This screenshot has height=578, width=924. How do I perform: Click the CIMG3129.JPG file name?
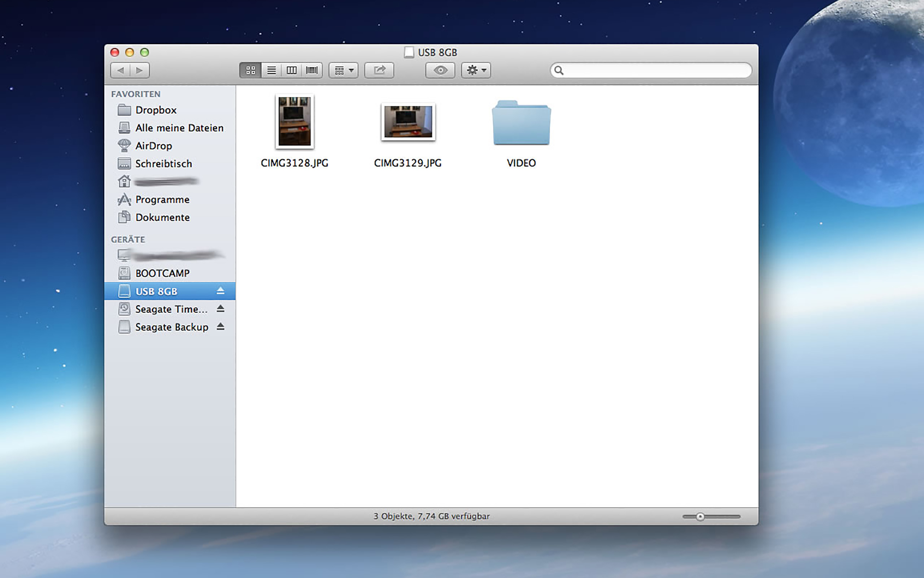click(408, 163)
